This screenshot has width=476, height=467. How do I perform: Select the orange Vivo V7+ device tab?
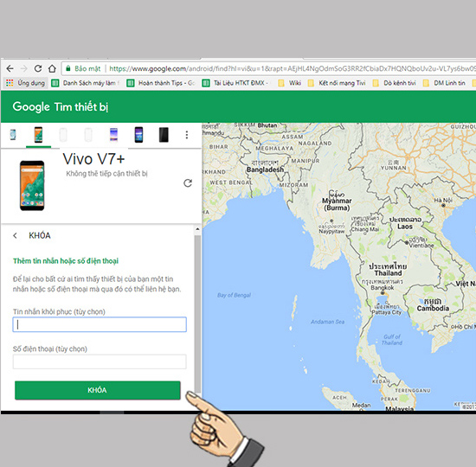click(38, 135)
